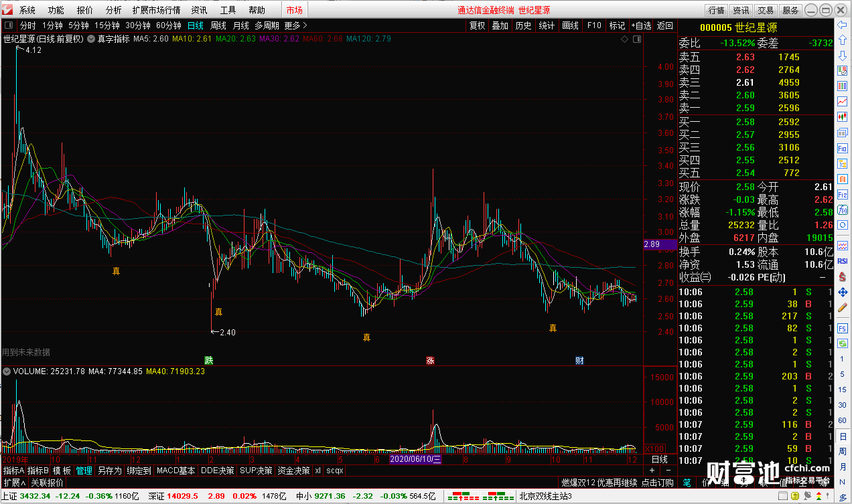
Task: Select the SUP决策 indicator tab
Action: 256,471
